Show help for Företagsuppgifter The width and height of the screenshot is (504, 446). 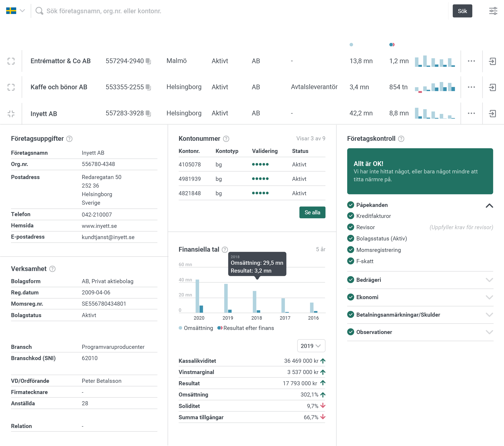pos(69,139)
